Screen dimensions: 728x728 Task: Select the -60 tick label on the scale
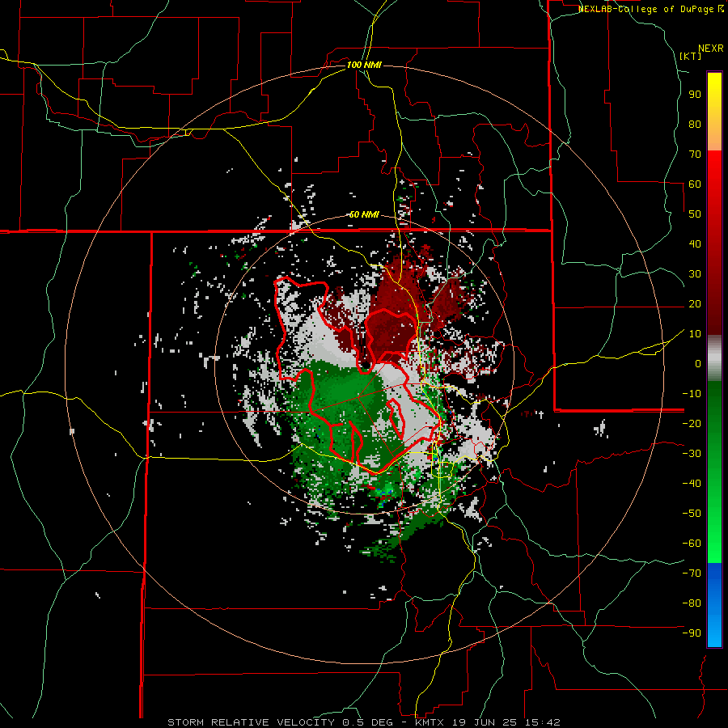point(692,544)
